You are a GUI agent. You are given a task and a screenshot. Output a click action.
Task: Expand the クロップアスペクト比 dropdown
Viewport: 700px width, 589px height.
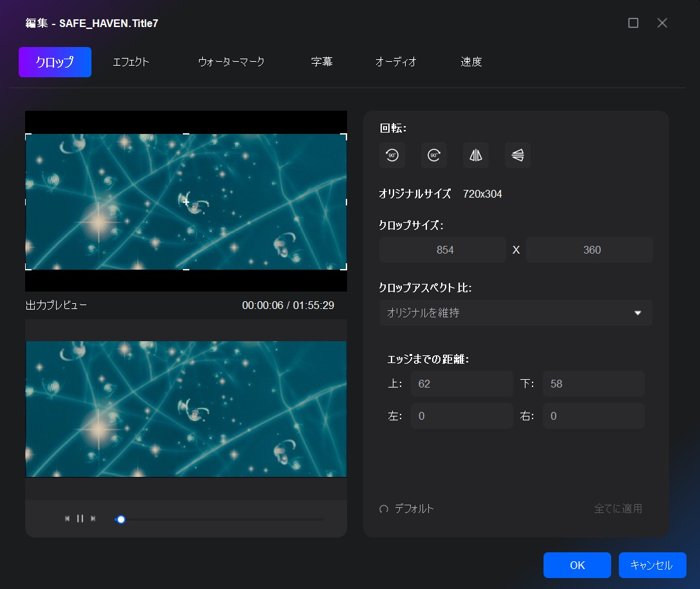click(516, 313)
